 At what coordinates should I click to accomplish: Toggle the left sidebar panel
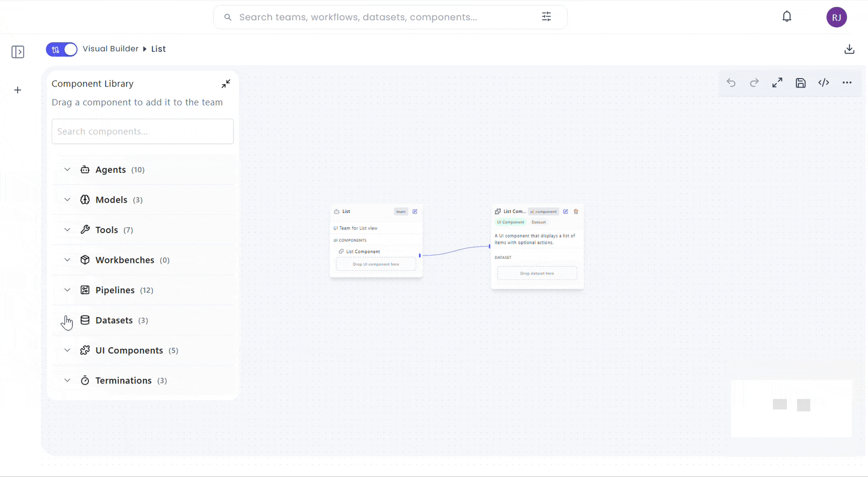pos(18,52)
